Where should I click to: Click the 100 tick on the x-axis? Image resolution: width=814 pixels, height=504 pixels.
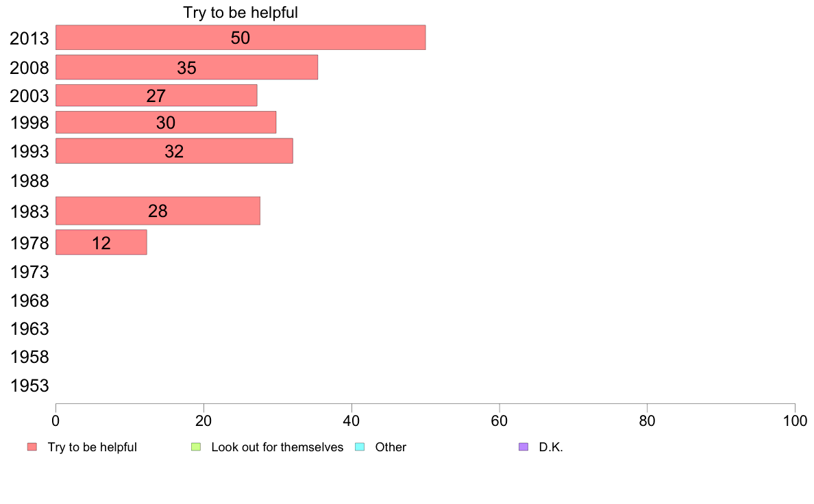click(x=795, y=421)
